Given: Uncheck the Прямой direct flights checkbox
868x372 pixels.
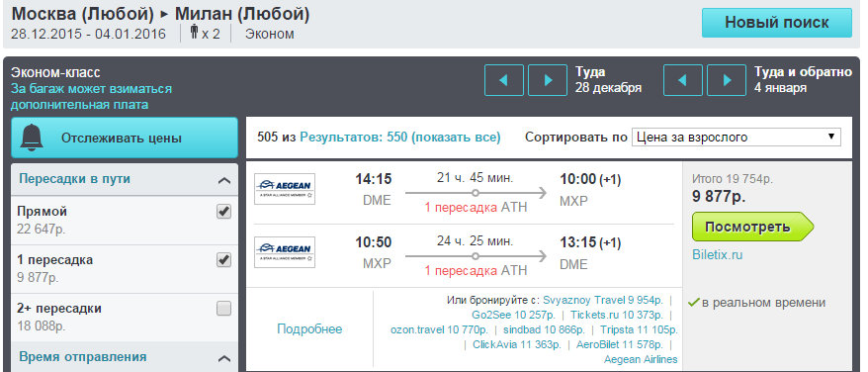Looking at the screenshot, I should pos(223,212).
